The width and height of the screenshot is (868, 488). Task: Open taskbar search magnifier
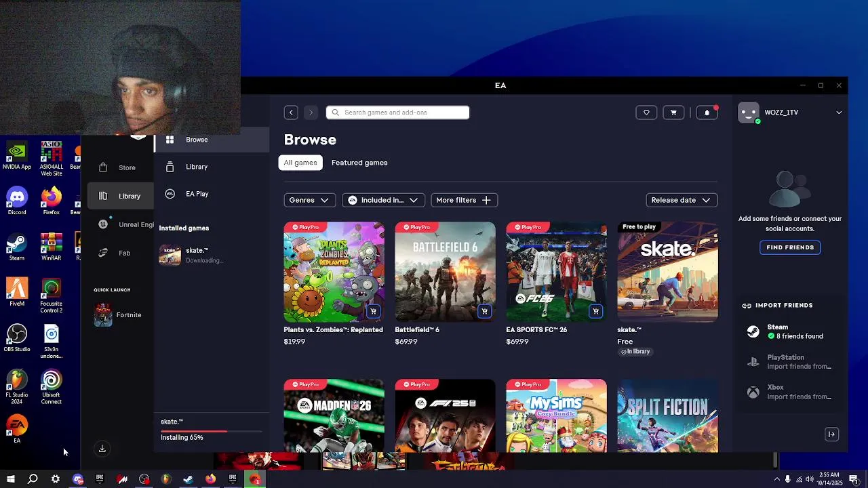[x=33, y=479]
